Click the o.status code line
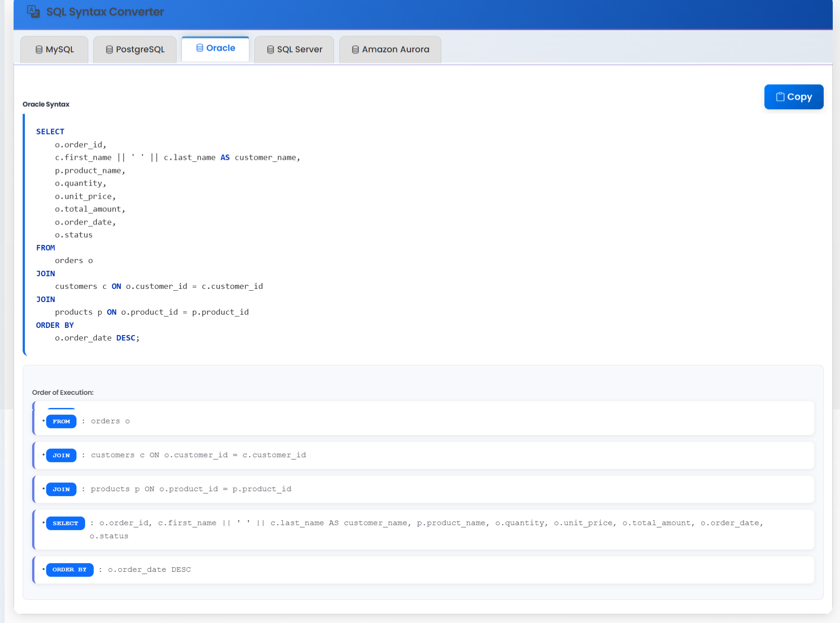 [74, 235]
